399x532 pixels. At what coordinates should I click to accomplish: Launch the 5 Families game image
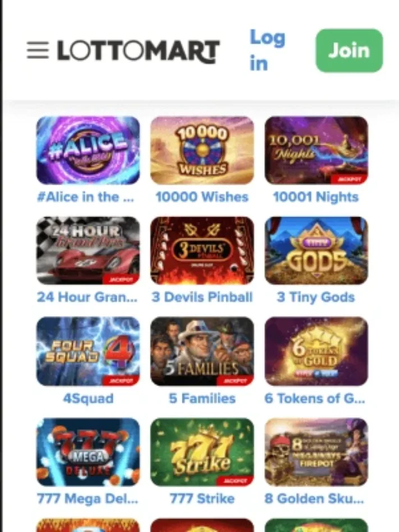point(202,351)
